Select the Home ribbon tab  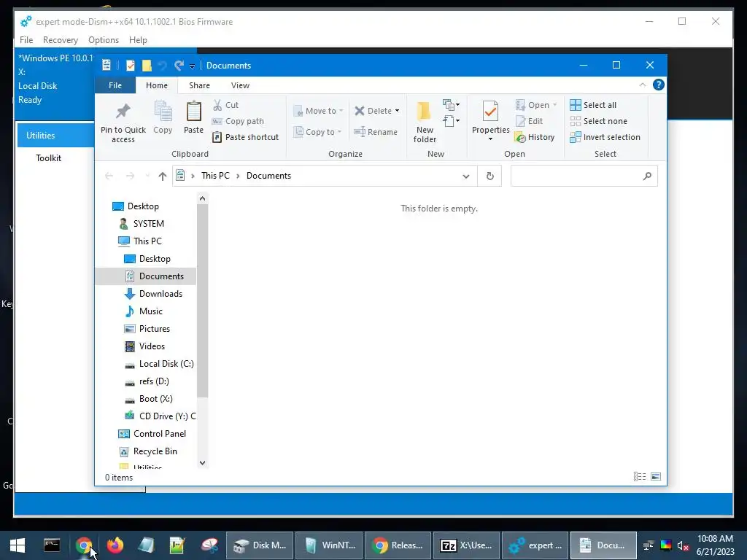157,85
